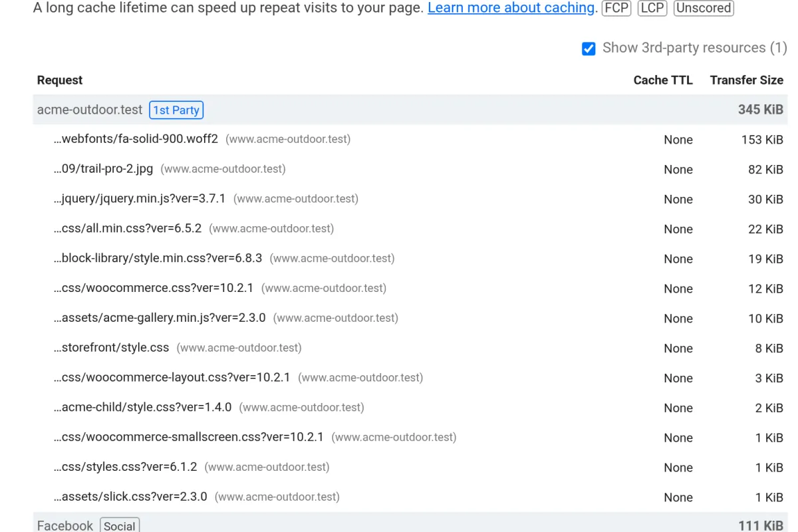Open the block-library/style.min.css request link
This screenshot has height=532, width=798.
158,258
